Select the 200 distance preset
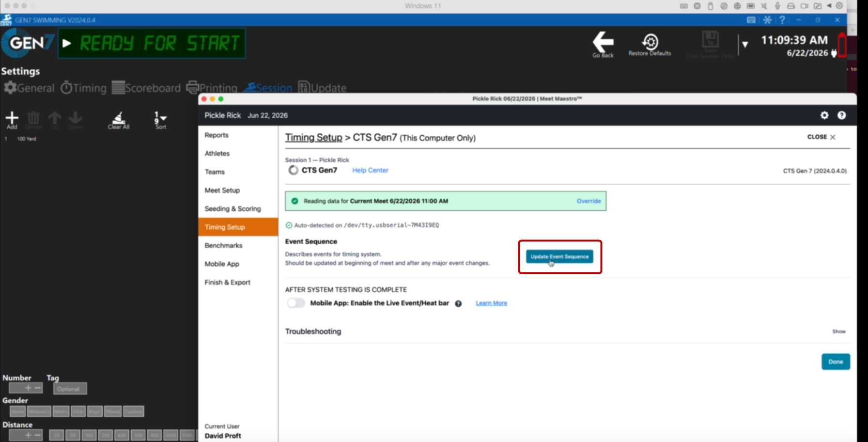Screen dimensions: 868x442 click(106, 435)
